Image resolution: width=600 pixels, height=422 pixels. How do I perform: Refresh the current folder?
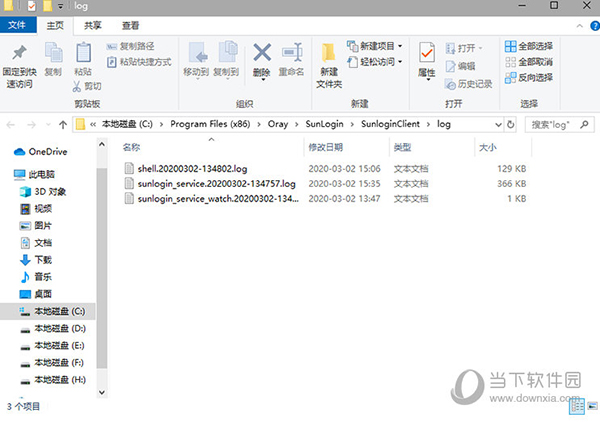click(510, 125)
